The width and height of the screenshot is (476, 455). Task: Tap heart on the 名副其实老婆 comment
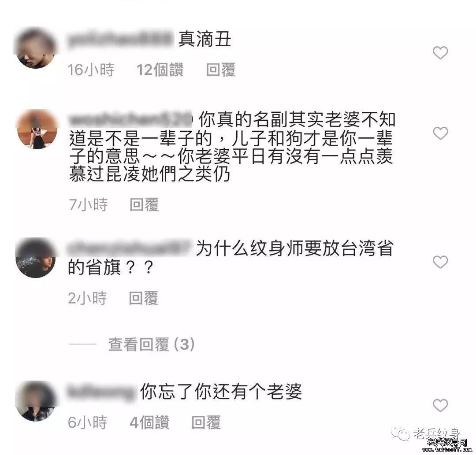[440, 133]
